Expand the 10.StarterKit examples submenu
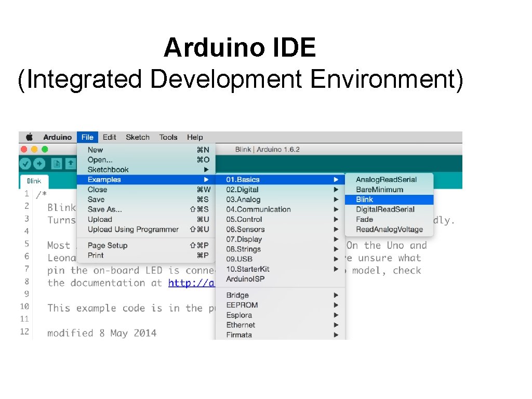 280,269
